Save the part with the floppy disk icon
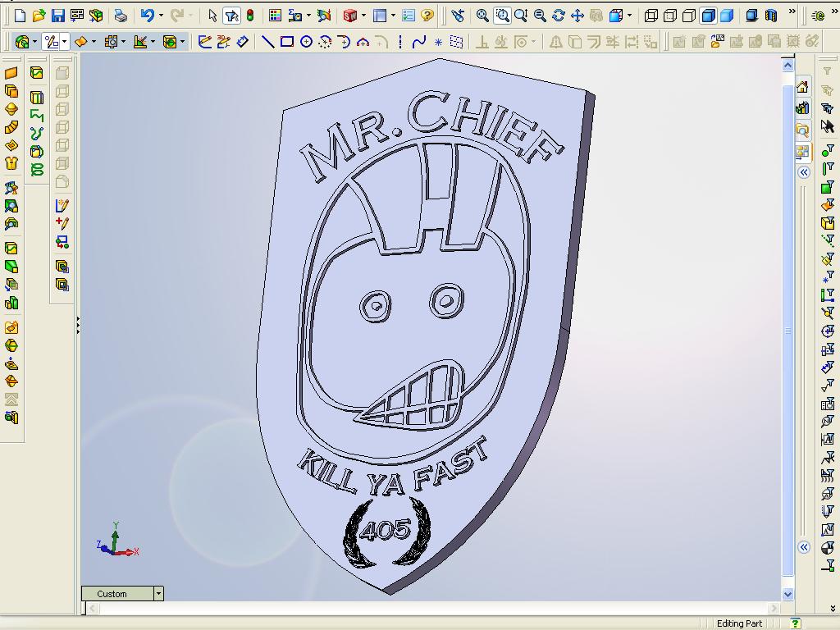840x630 pixels. (58, 16)
